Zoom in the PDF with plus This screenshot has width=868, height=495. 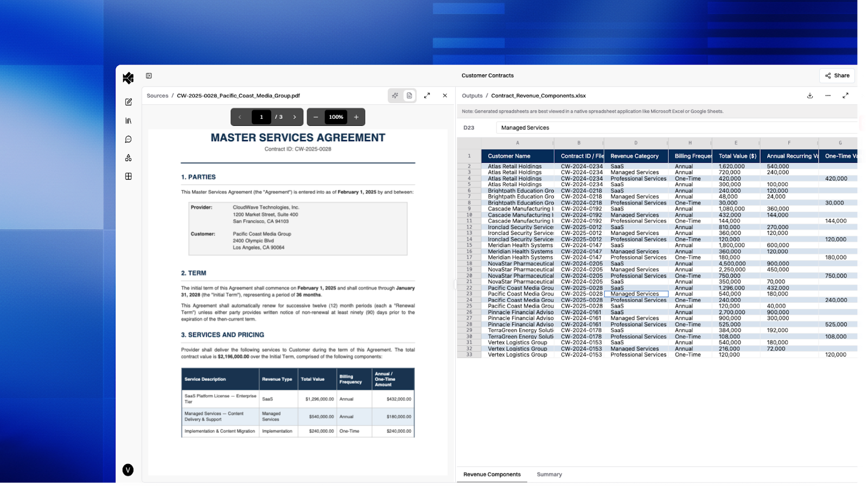(356, 117)
